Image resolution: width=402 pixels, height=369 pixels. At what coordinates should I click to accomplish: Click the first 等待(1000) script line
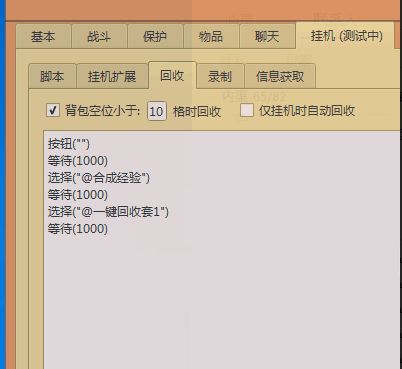(78, 161)
